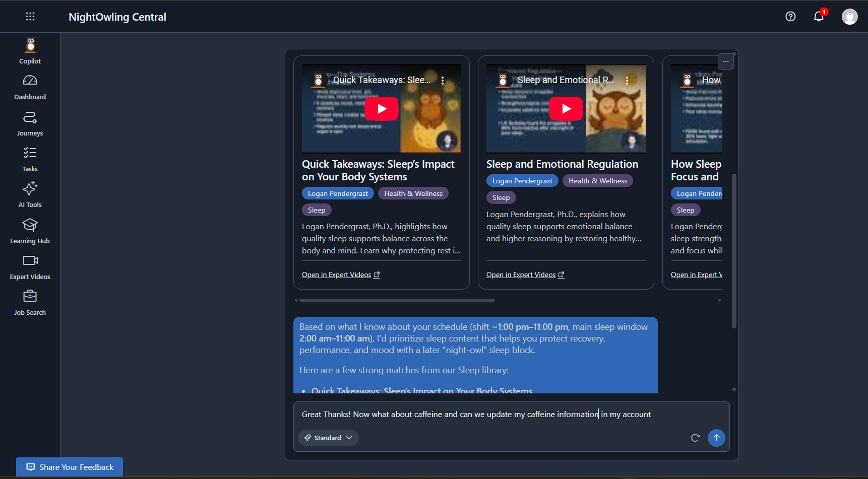The width and height of the screenshot is (868, 479).
Task: Open options menu on Quick Takeaways video
Action: [x=443, y=80]
